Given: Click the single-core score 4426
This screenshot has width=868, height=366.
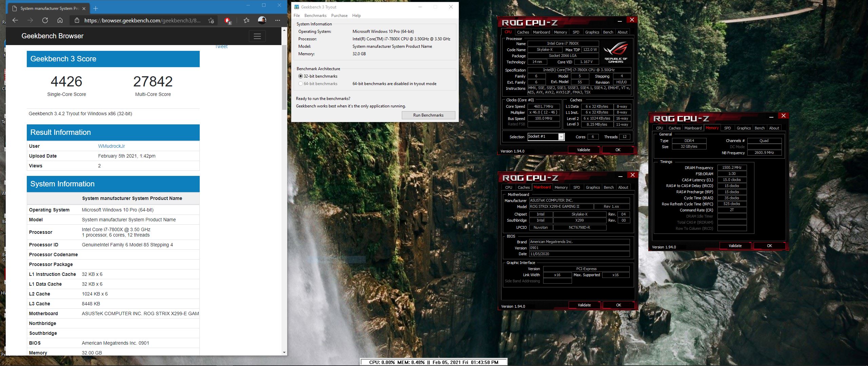Looking at the screenshot, I should (66, 82).
